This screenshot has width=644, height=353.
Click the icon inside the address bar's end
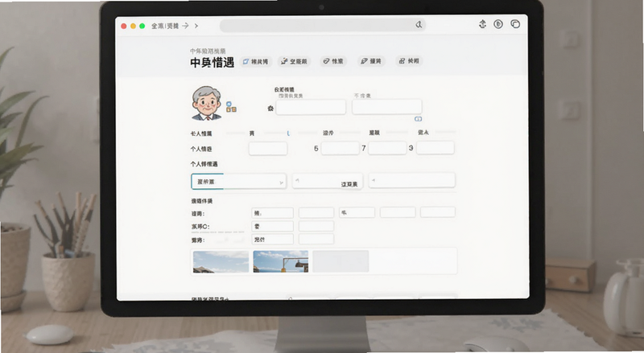click(x=419, y=25)
